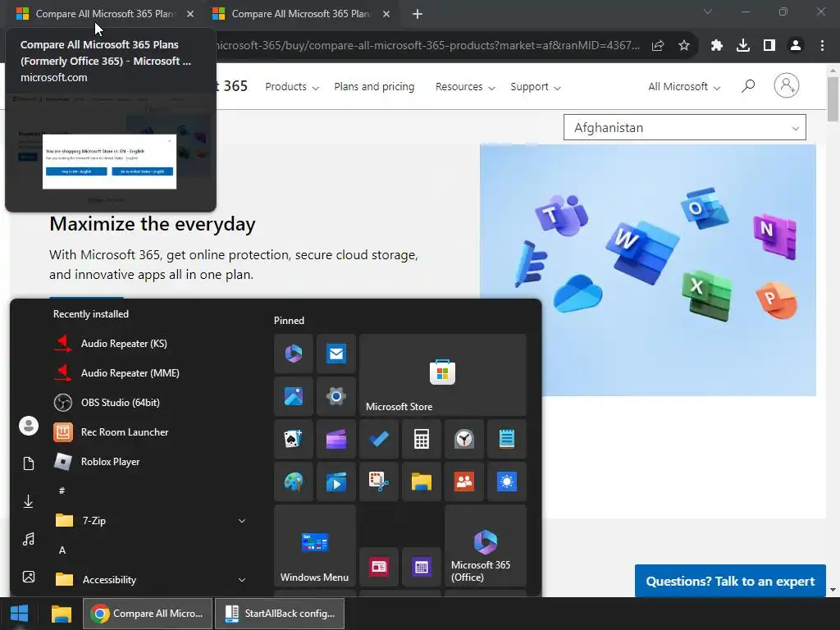Toggle the Chrome side panel icon
Viewport: 840px width, 630px height.
tap(769, 46)
